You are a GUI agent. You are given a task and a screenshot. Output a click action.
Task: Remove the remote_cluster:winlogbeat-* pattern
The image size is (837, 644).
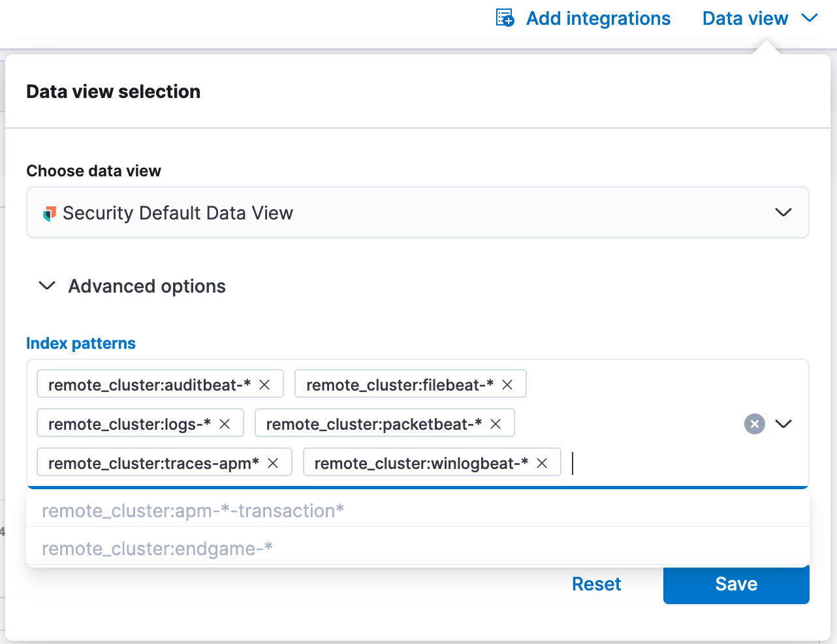point(542,463)
